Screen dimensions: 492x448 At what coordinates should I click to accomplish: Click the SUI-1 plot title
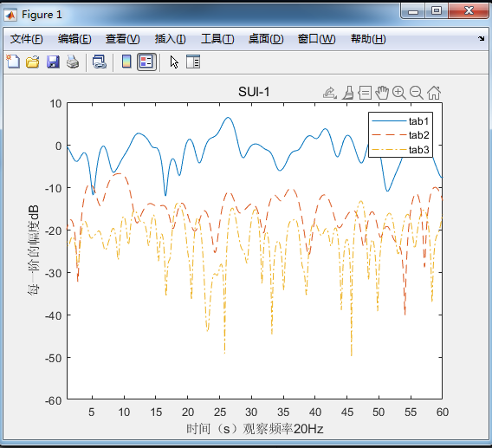click(x=254, y=92)
